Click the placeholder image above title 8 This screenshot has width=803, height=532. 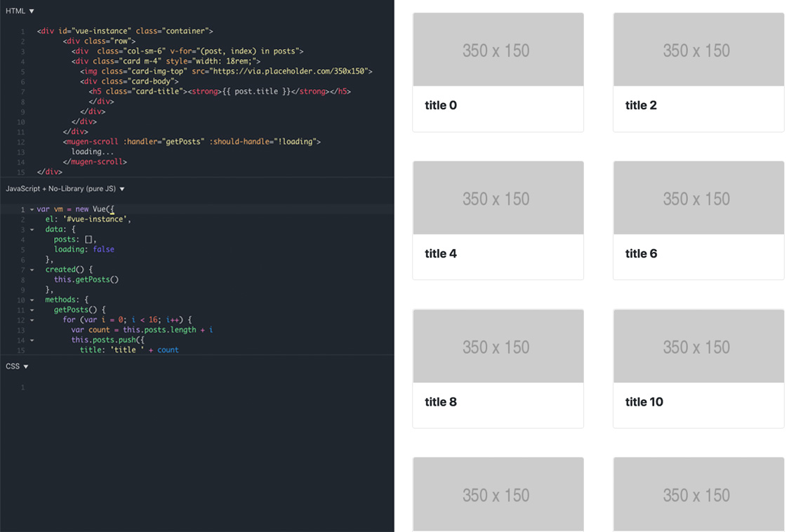(x=498, y=346)
